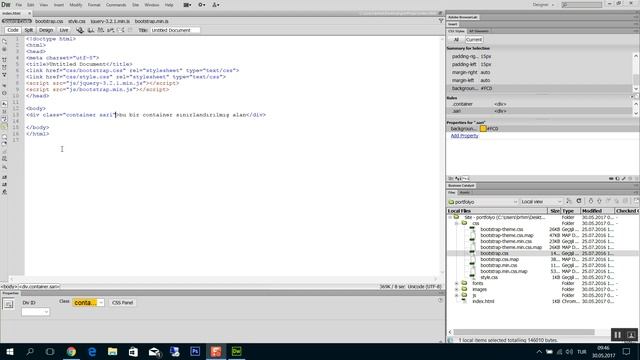Show category view in CSS properties
640x360 pixels.
(x=450, y=178)
